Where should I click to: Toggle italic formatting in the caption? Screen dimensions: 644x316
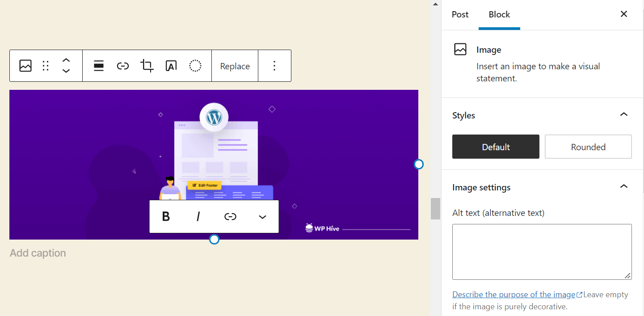(x=198, y=216)
